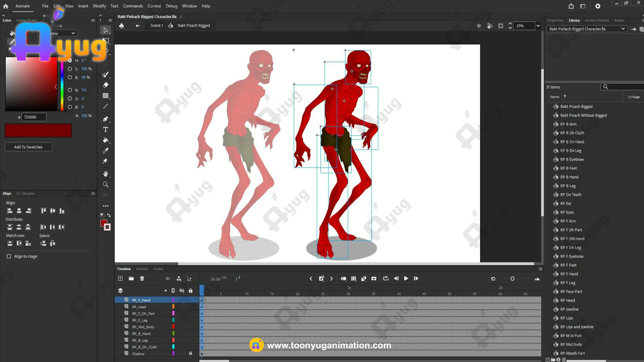The image size is (644, 362).
Task: Switch to the Properties tab
Action: 555,20
